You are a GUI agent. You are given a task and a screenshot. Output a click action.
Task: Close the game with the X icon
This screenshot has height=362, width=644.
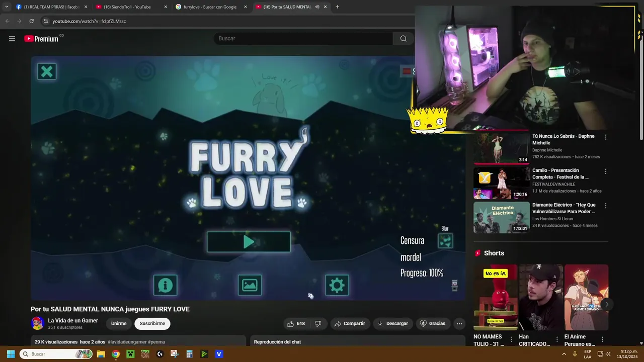[47, 71]
